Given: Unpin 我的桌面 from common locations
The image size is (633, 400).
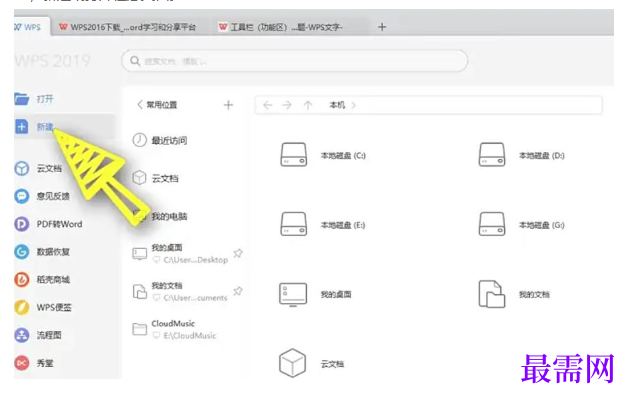Looking at the screenshot, I should pos(238,253).
